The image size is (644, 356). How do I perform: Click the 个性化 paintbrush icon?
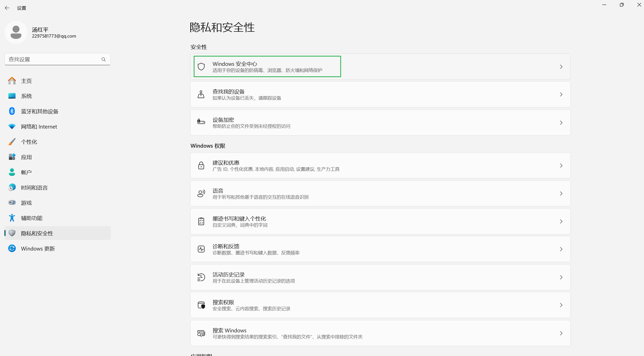click(x=12, y=142)
